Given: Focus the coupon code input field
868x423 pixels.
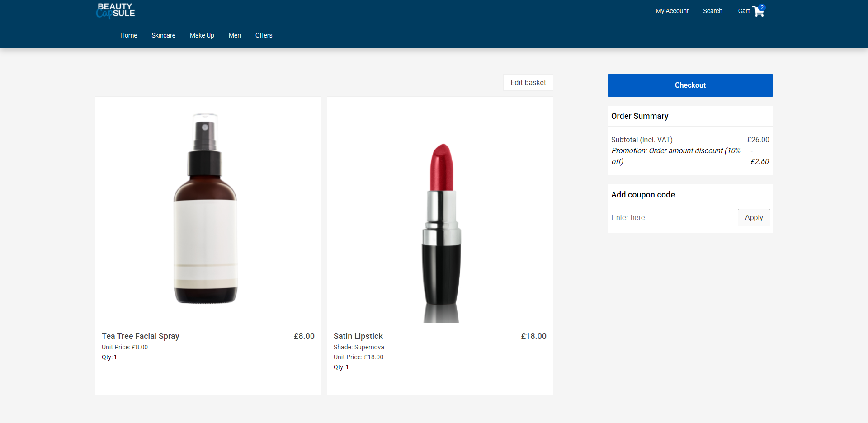Looking at the screenshot, I should [x=671, y=217].
